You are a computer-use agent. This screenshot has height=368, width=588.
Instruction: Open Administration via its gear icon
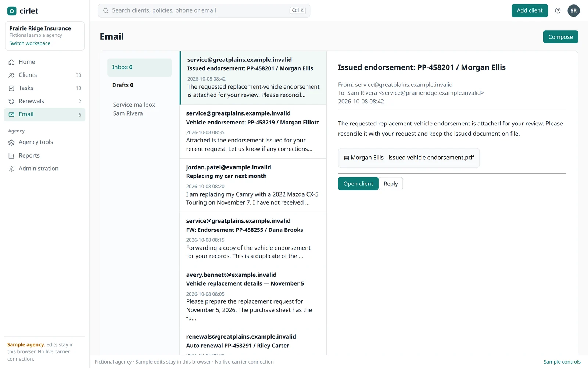tap(11, 169)
